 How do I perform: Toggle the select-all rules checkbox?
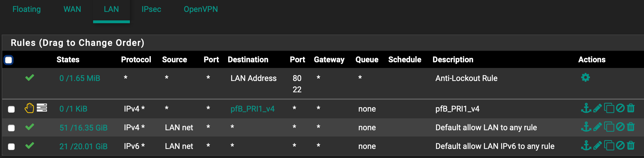click(8, 60)
